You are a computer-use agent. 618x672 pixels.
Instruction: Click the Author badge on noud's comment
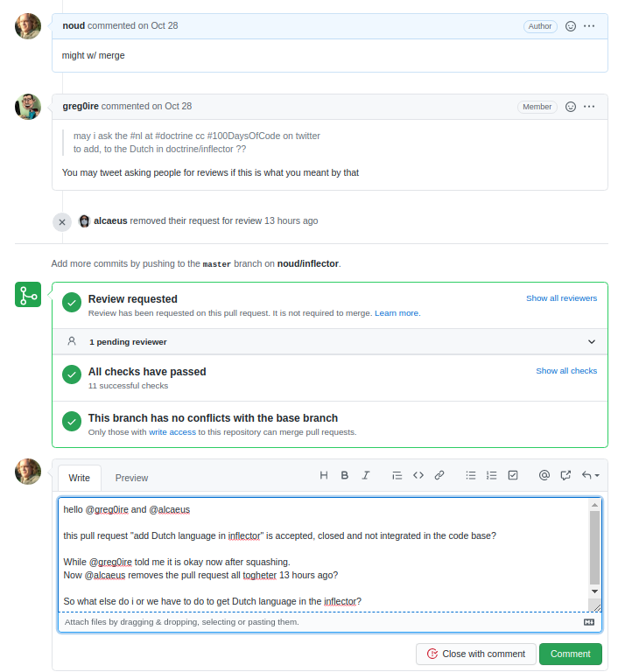540,26
